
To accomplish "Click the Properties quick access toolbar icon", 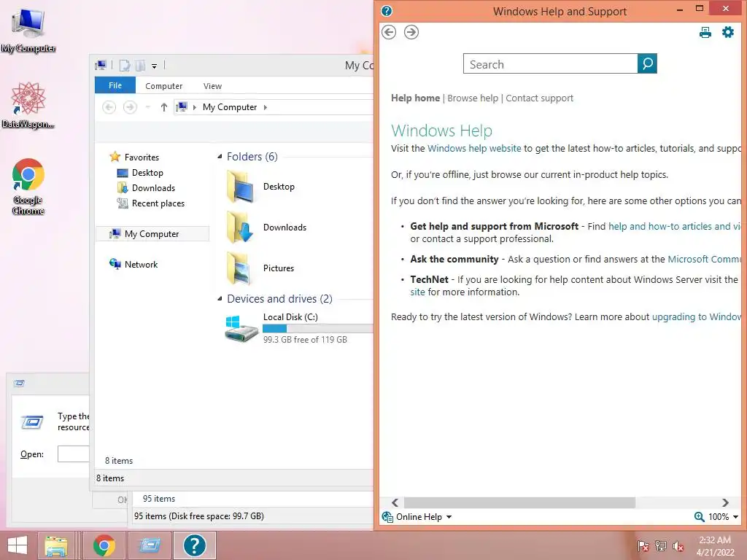I will coord(124,65).
